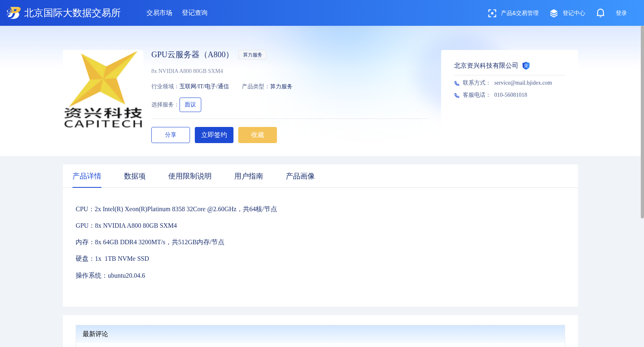Screen dimensions: 644x347
Task: Click the GPU specification line in details
Action: tap(126, 226)
